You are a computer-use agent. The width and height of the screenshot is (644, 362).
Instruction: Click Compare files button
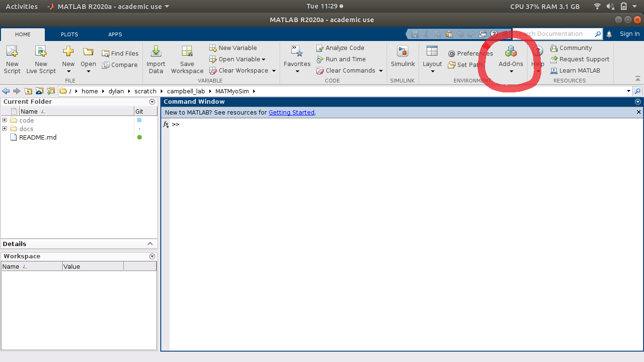click(x=120, y=65)
